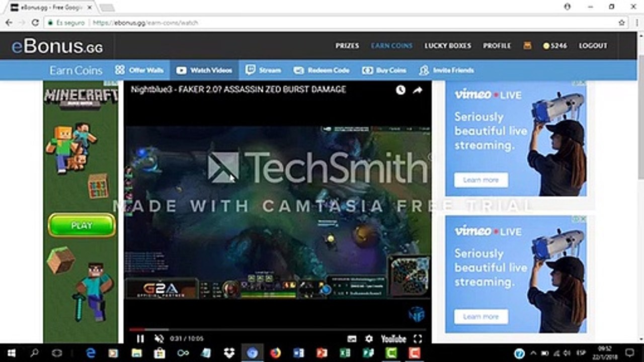Open a new browser tab
Image resolution: width=644 pixels, height=362 pixels.
click(107, 8)
